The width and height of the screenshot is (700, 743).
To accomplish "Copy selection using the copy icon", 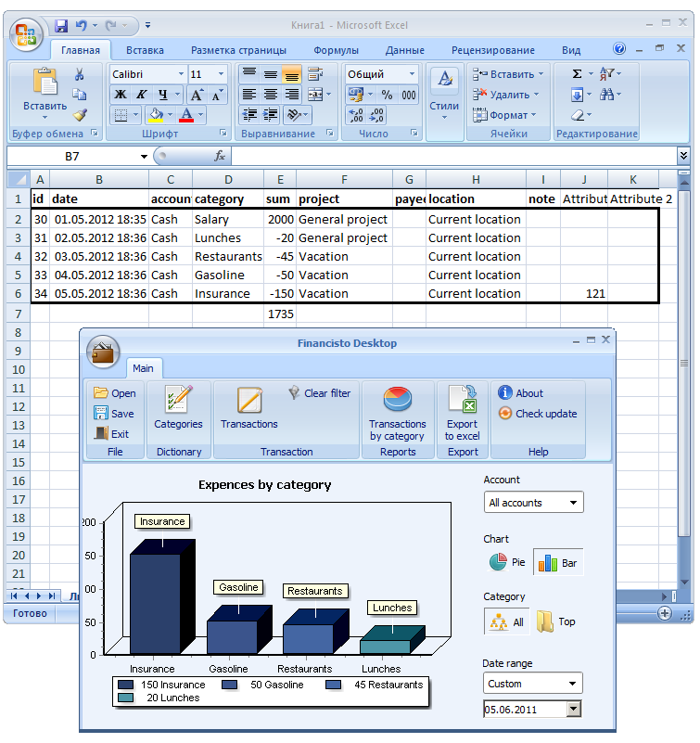I will pos(79,95).
